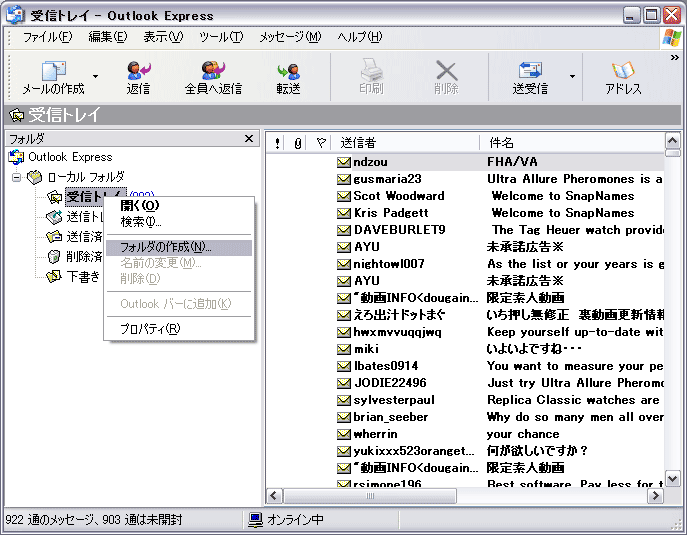The width and height of the screenshot is (687, 535).
Task: Sort by the 送信者 column header
Action: [405, 143]
